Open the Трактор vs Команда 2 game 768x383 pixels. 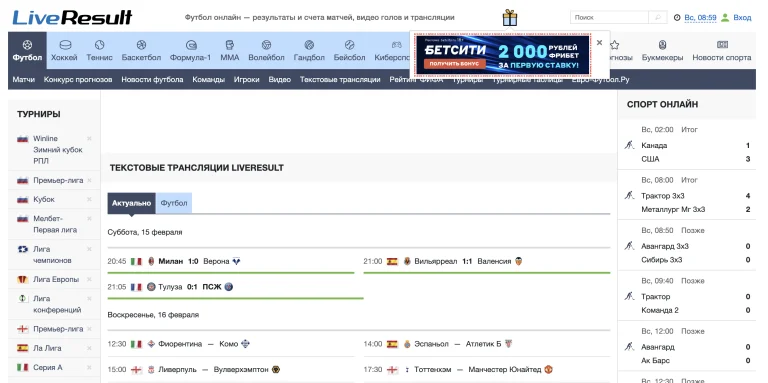[x=687, y=297]
